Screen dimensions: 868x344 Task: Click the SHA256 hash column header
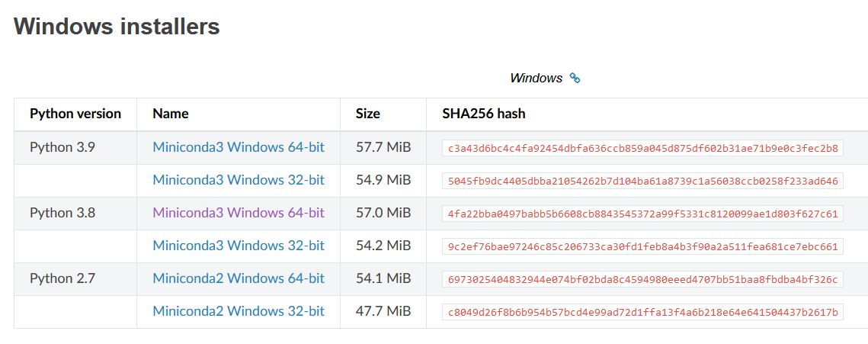(x=484, y=114)
